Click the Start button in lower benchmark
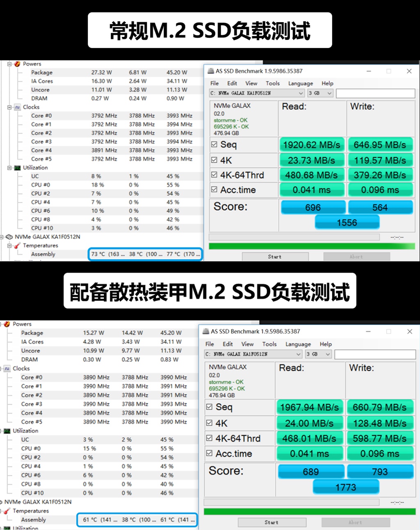This screenshot has width=420, height=530. 272,523
